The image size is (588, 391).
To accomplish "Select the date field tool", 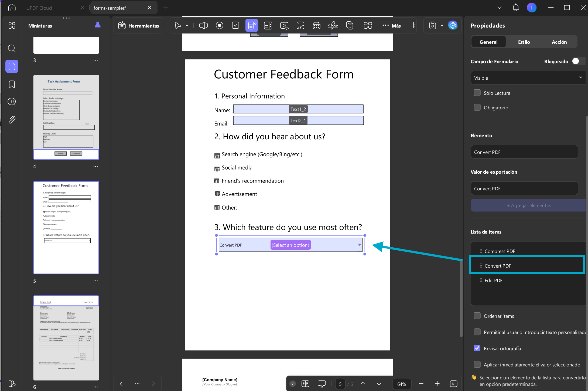I will [x=317, y=26].
